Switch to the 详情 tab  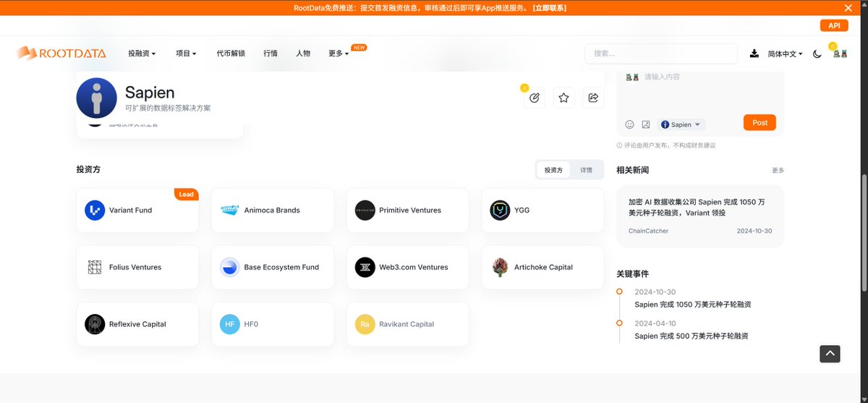586,170
